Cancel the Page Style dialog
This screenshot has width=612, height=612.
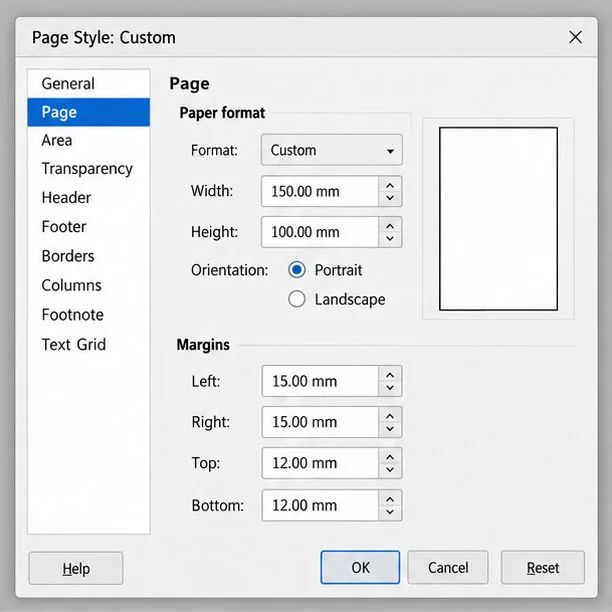(x=448, y=568)
